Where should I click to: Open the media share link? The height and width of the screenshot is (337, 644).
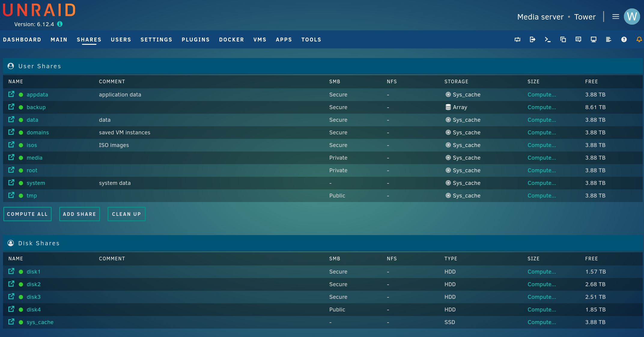click(35, 158)
